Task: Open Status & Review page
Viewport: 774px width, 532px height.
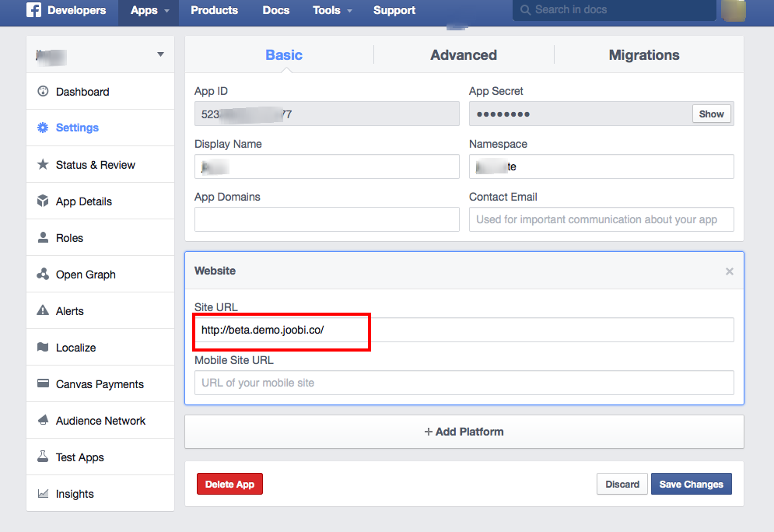Action: [100, 164]
